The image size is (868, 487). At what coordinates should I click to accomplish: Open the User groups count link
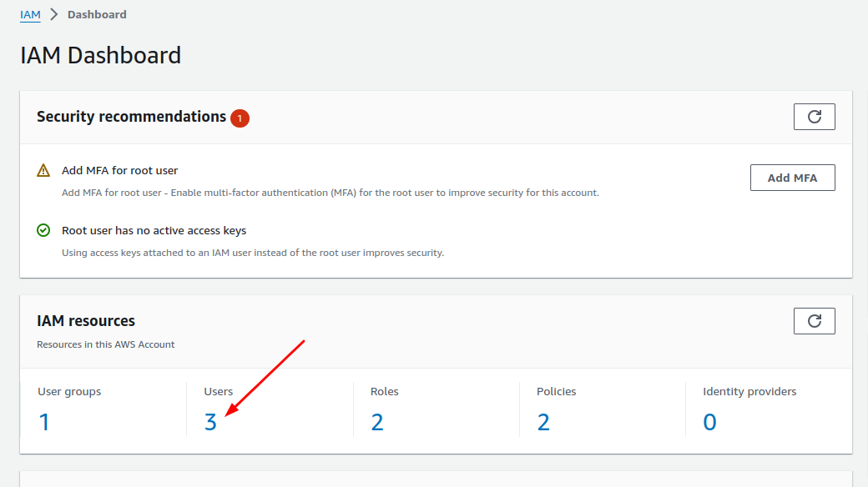pos(44,421)
